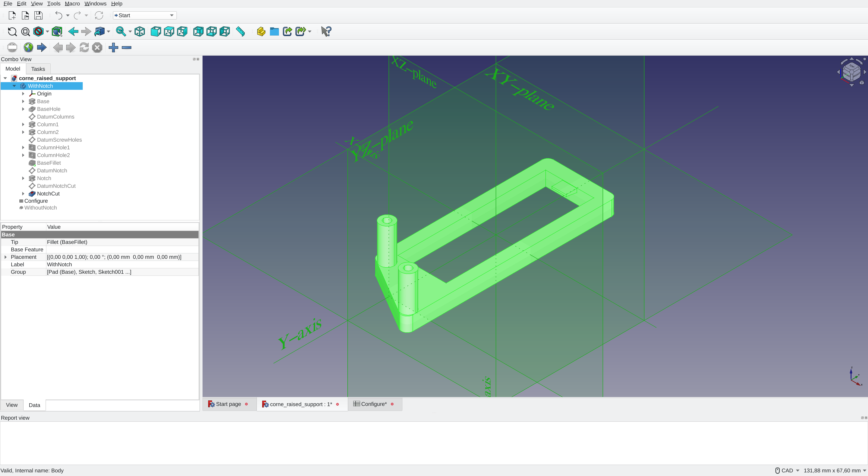This screenshot has height=476, width=868.
Task: Expand the BaseHole tree node
Action: (x=23, y=109)
